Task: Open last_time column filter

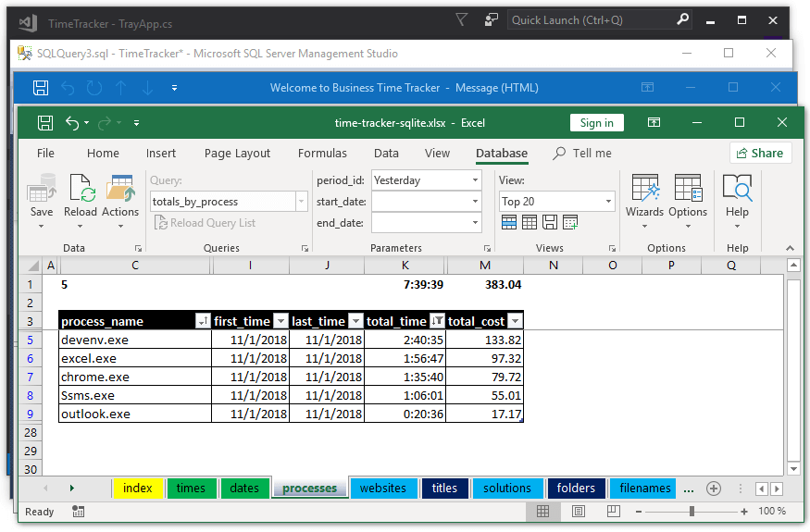Action: [x=355, y=321]
